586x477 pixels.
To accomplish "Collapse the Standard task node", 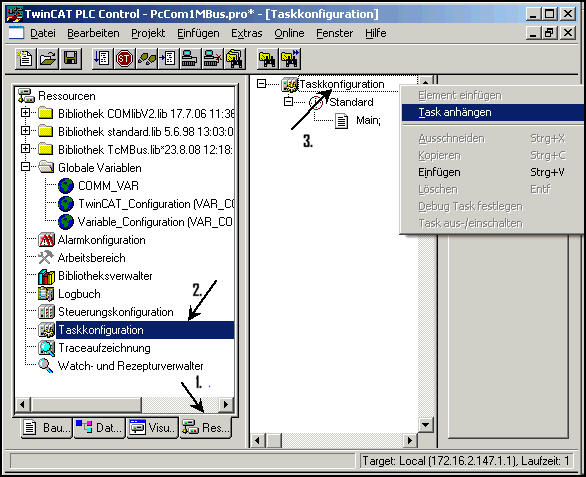I will [x=288, y=101].
